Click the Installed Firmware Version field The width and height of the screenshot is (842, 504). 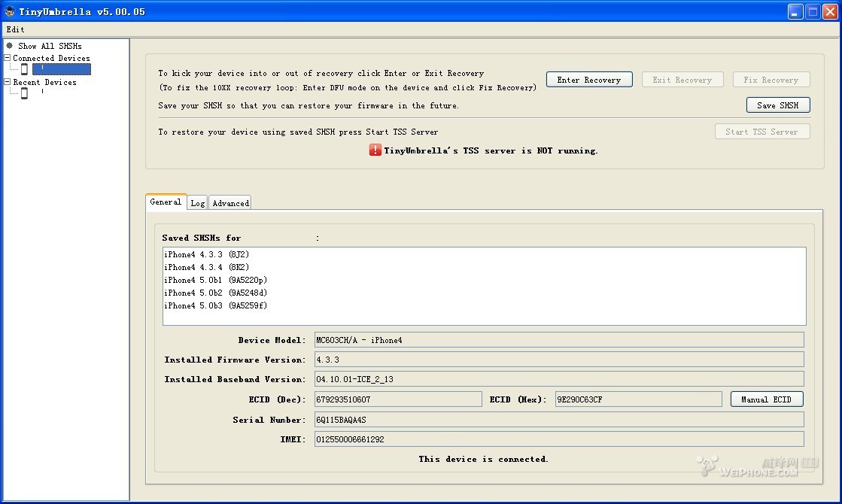click(559, 360)
